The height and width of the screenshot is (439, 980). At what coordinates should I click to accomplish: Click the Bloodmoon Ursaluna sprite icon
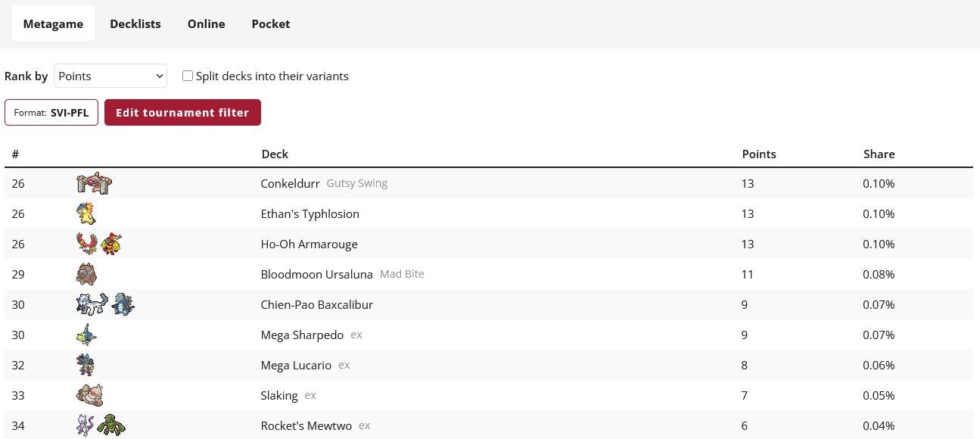coord(87,274)
